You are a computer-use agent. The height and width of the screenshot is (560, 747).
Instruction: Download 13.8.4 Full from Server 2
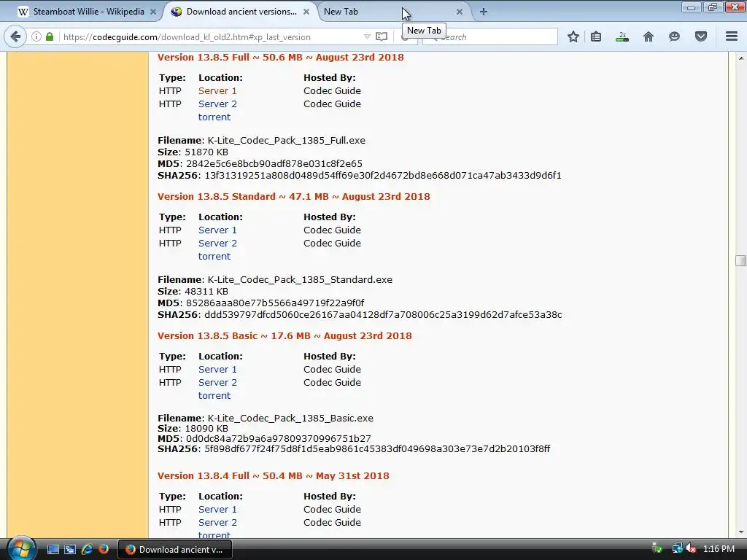click(x=217, y=522)
